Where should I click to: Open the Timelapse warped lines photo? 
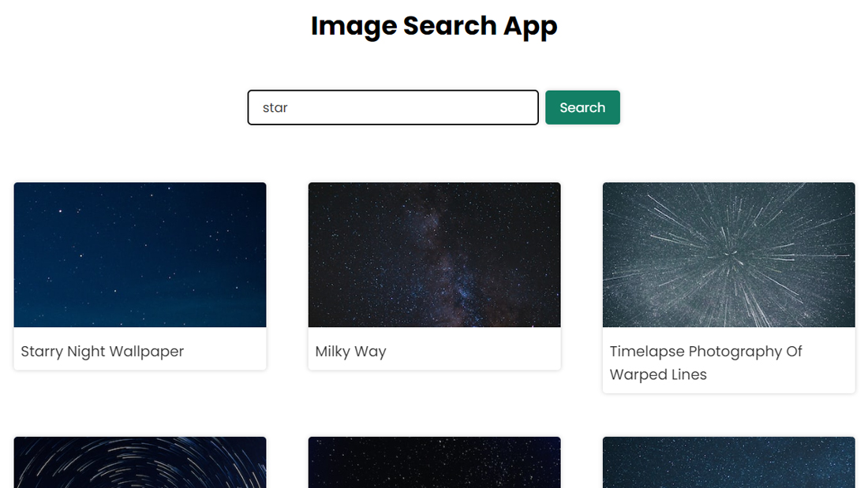[x=728, y=255]
